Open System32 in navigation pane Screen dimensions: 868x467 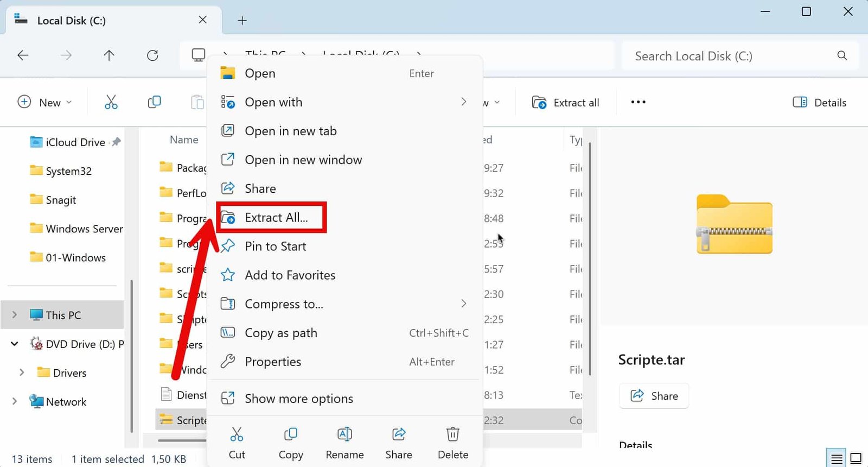pyautogui.click(x=61, y=171)
